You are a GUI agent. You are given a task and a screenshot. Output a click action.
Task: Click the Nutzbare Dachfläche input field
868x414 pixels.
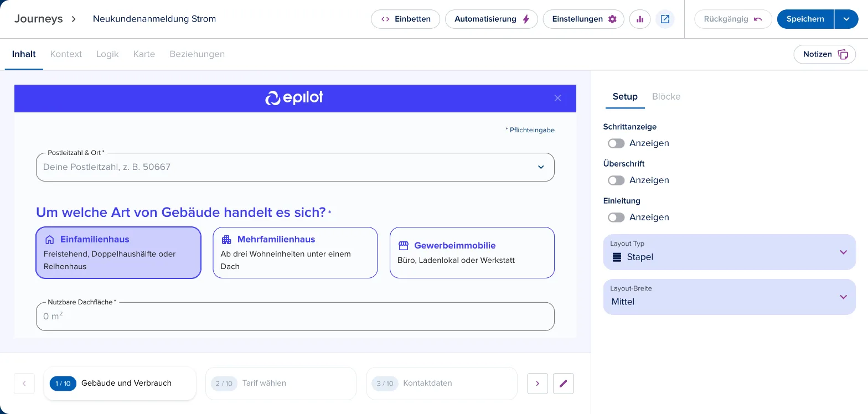295,317
